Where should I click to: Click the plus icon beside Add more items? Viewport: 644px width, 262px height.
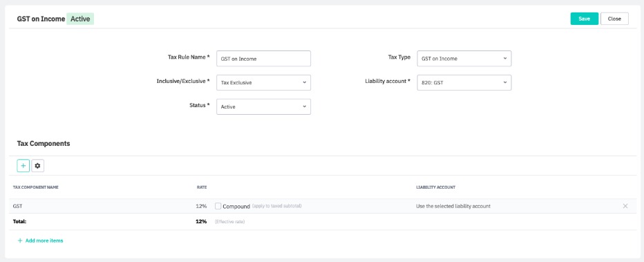click(20, 241)
